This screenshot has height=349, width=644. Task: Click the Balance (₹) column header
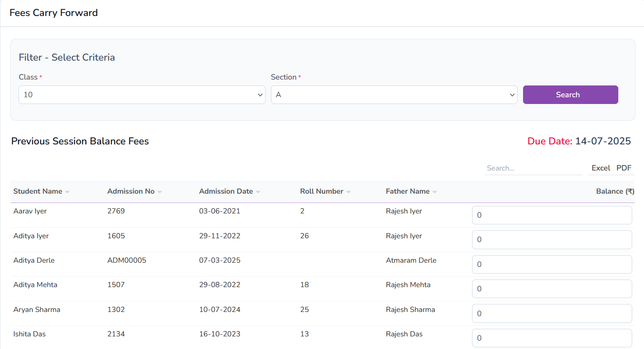[x=615, y=191]
